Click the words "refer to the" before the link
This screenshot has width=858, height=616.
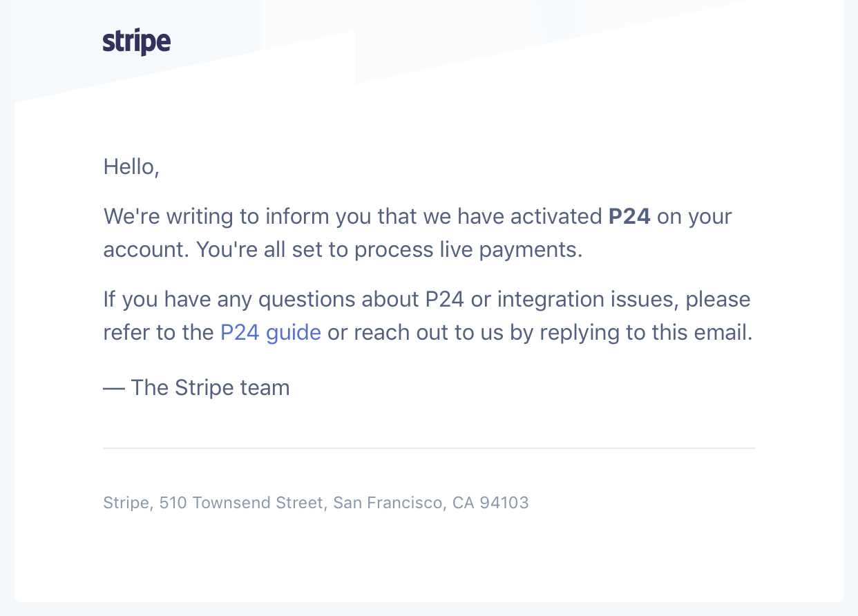(158, 333)
